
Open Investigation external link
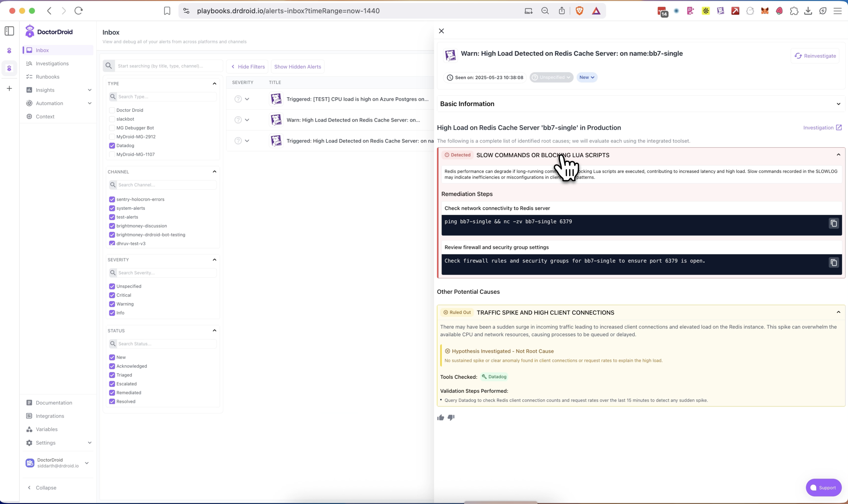tap(822, 128)
